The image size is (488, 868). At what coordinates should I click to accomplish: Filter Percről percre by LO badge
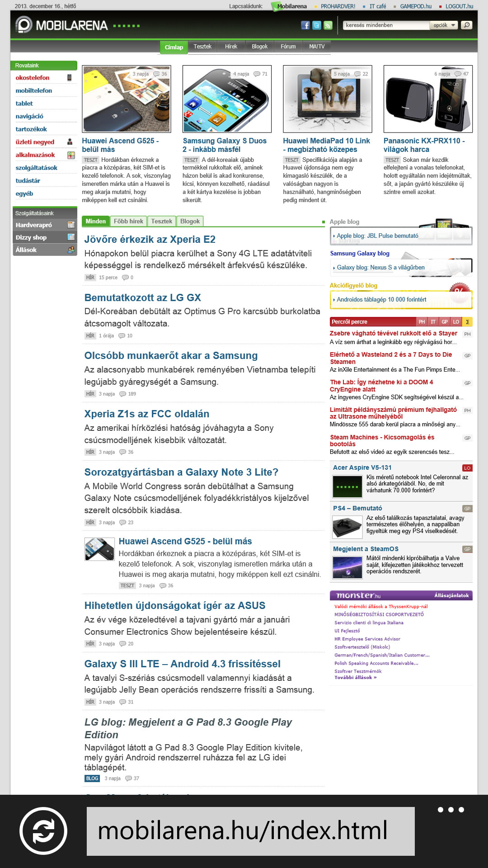pos(456,322)
